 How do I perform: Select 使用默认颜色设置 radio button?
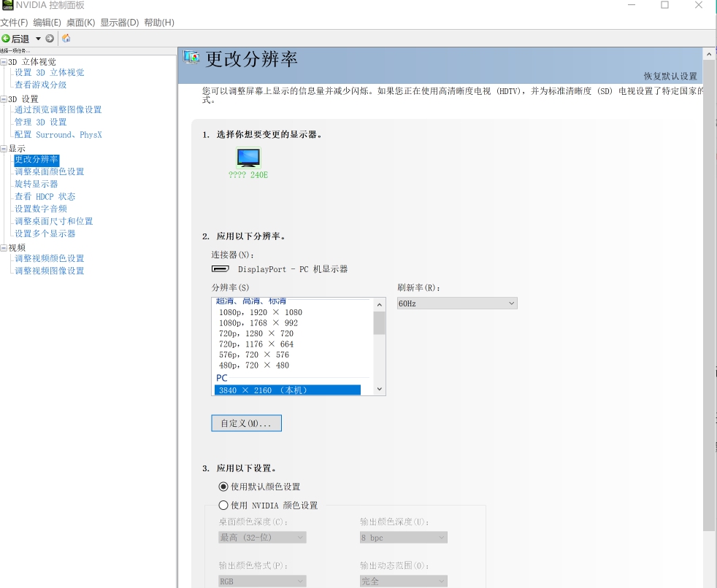click(223, 487)
